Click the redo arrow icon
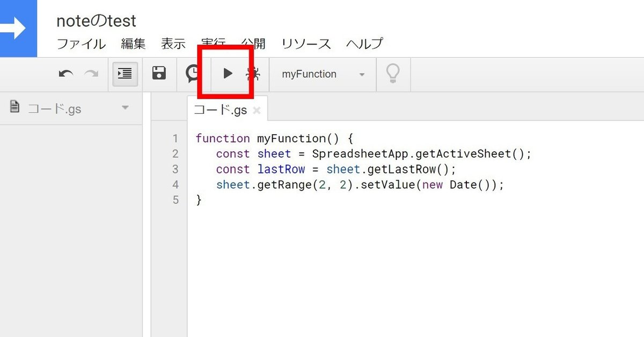 pyautogui.click(x=91, y=74)
